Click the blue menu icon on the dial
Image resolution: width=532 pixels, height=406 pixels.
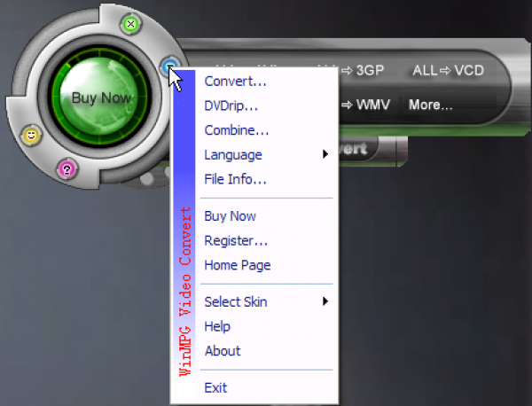(x=169, y=66)
